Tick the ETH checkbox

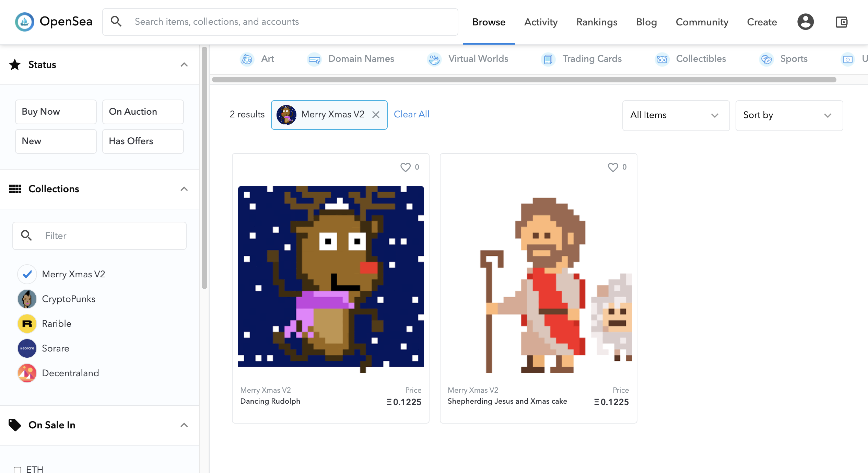pos(17,470)
